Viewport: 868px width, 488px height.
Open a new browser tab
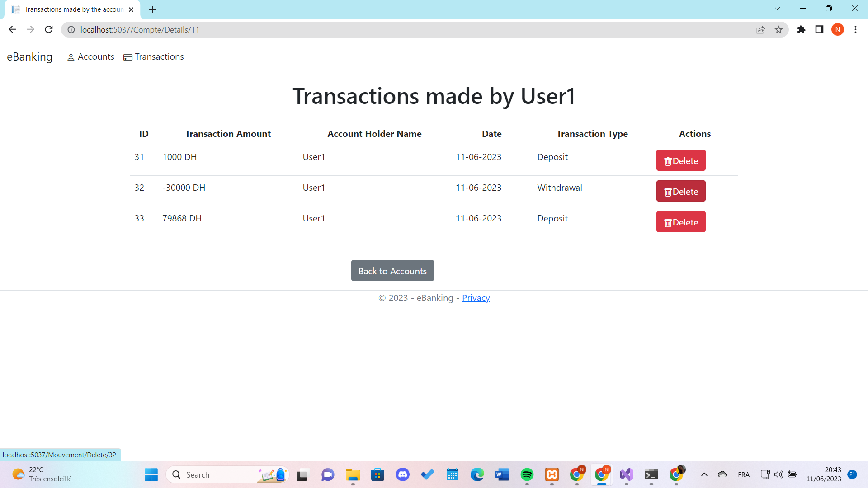pos(152,9)
